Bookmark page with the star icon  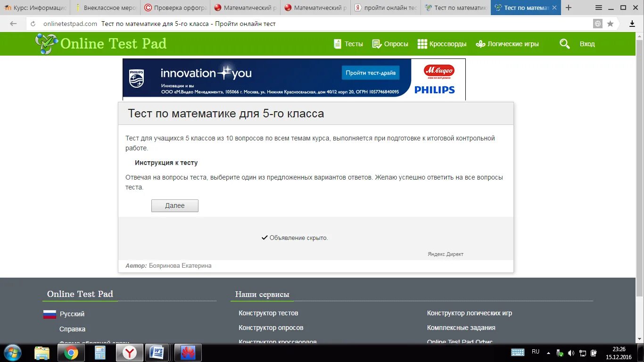coord(611,24)
